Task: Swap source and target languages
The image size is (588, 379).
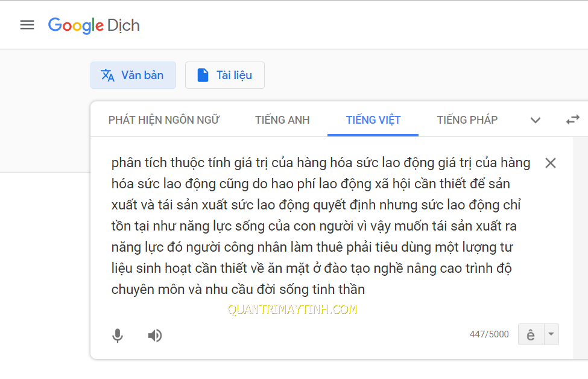Action: (572, 119)
